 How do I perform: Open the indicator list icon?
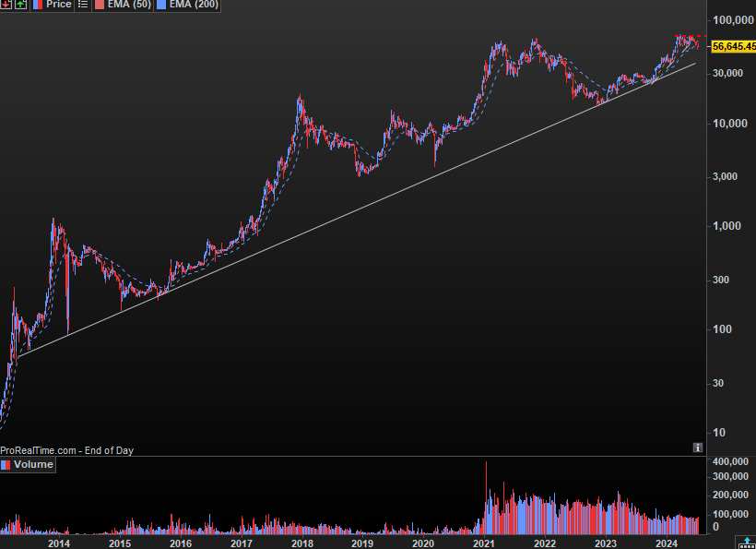pos(83,5)
